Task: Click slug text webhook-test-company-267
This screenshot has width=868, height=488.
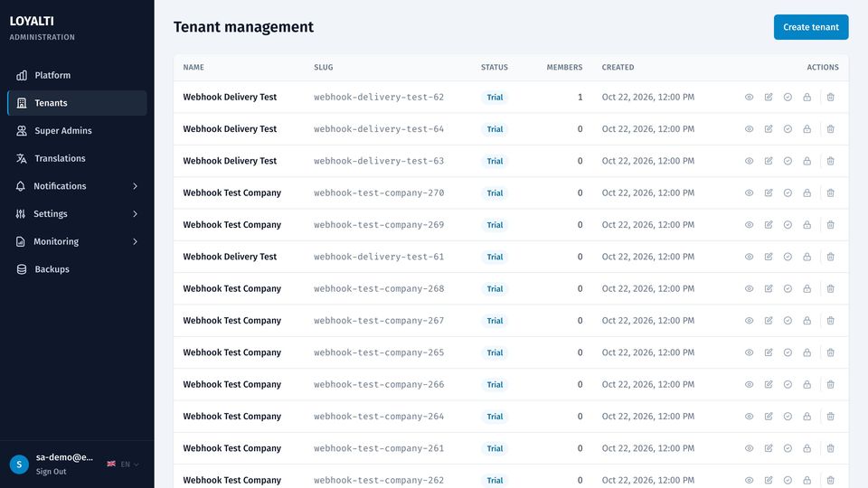Action: (379, 320)
